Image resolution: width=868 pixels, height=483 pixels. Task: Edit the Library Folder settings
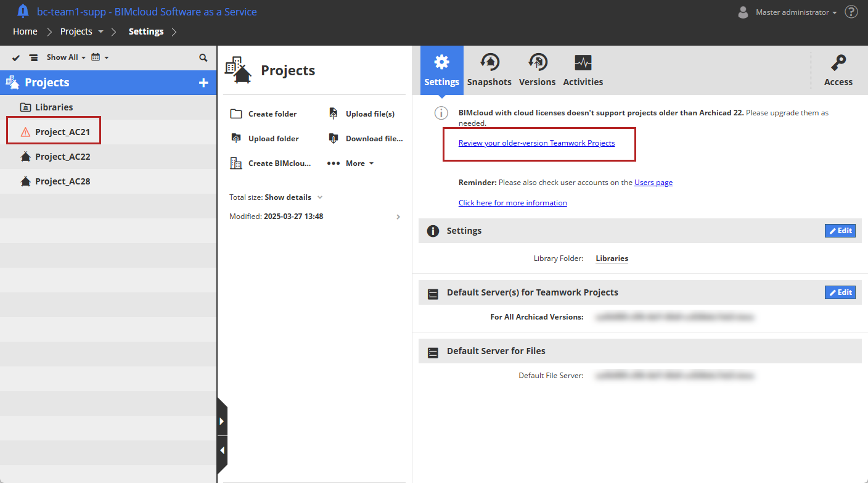coord(840,231)
